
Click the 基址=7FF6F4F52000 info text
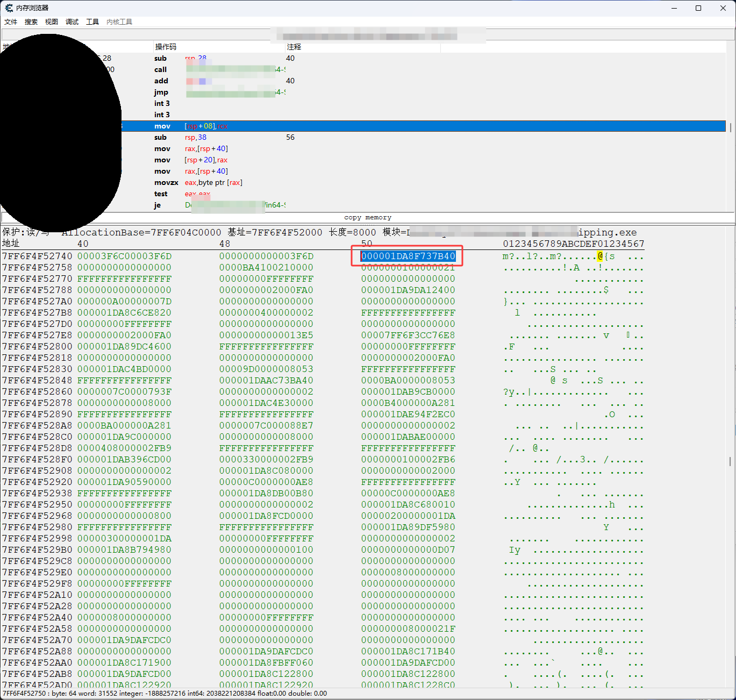[275, 232]
